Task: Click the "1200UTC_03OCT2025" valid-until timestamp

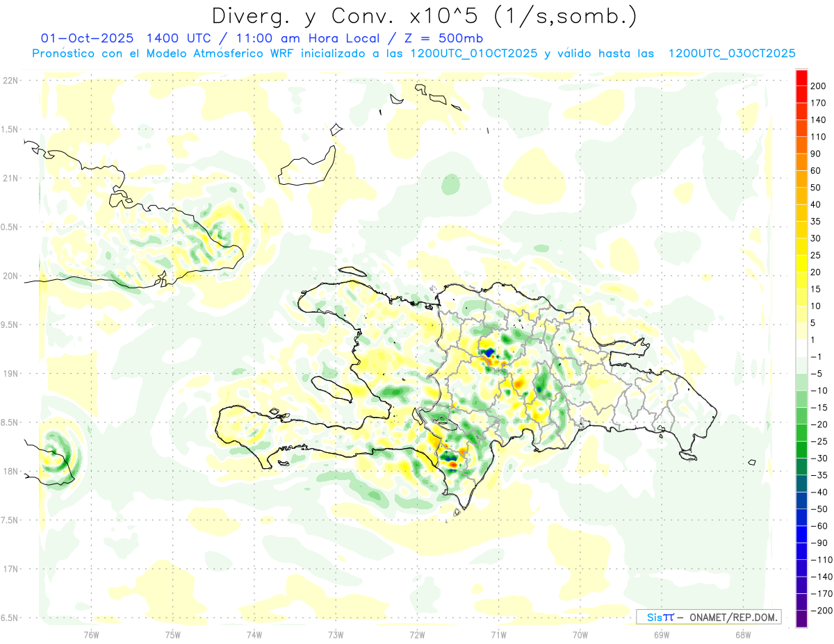Action: 731,53
